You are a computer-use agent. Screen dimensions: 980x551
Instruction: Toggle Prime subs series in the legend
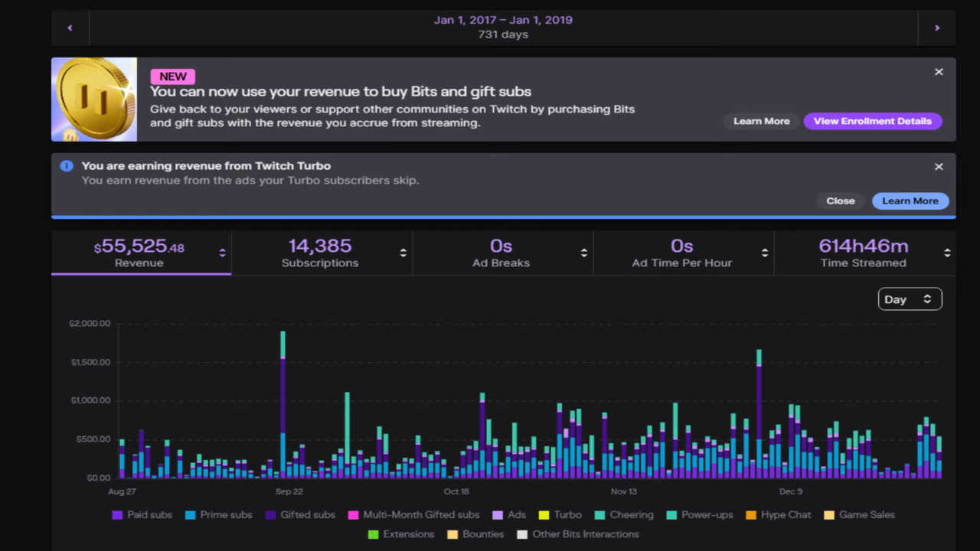(218, 515)
